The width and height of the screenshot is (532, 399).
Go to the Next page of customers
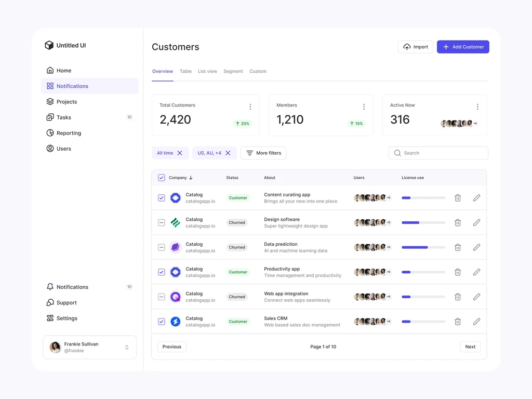coord(470,347)
